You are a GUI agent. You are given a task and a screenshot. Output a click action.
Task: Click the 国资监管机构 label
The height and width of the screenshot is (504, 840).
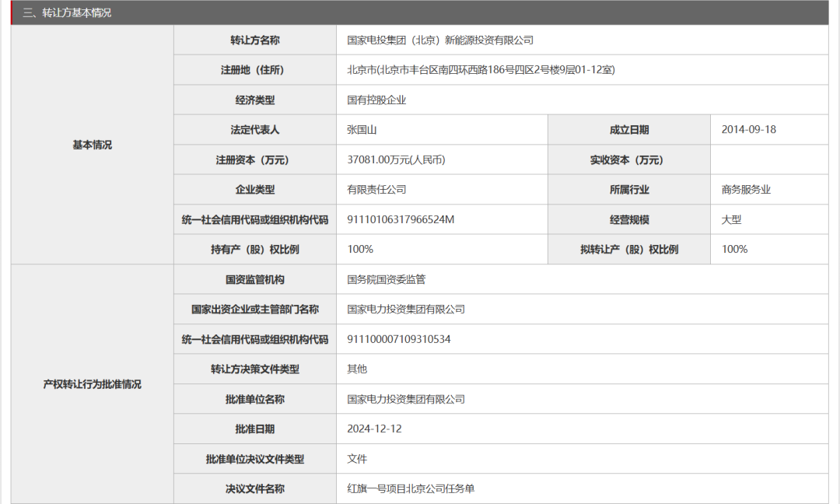pyautogui.click(x=255, y=279)
